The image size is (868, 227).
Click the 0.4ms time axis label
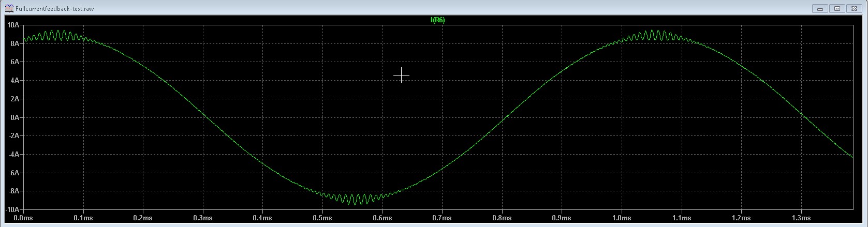click(x=262, y=218)
